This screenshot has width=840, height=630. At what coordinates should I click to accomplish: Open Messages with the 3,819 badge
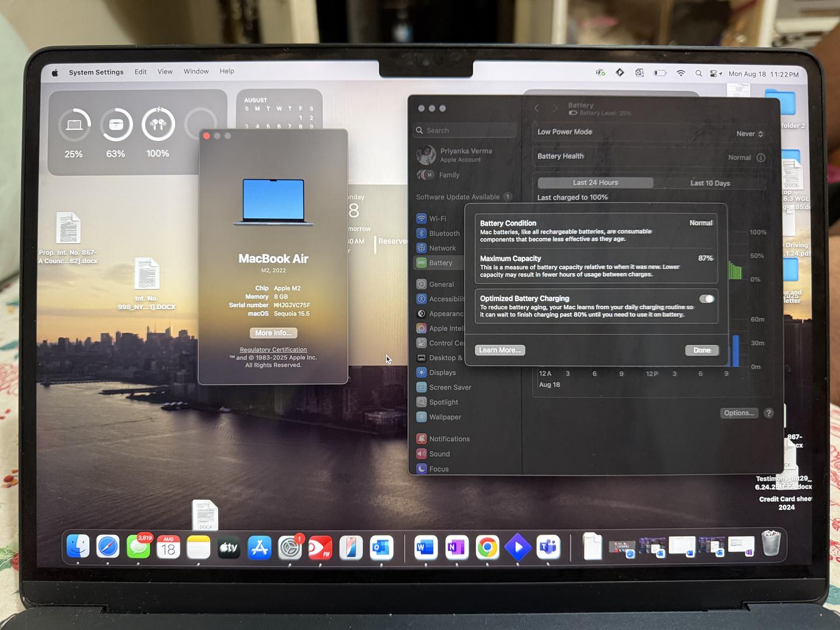point(139,547)
